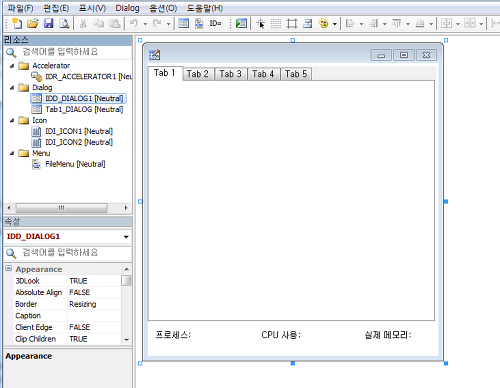Select IDI_ICON2 [Neutral] resource

[x=72, y=142]
